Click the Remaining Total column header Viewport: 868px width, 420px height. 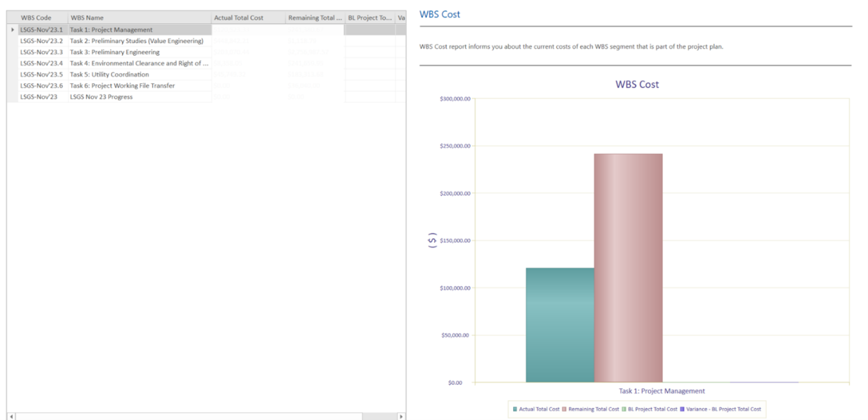pyautogui.click(x=315, y=18)
